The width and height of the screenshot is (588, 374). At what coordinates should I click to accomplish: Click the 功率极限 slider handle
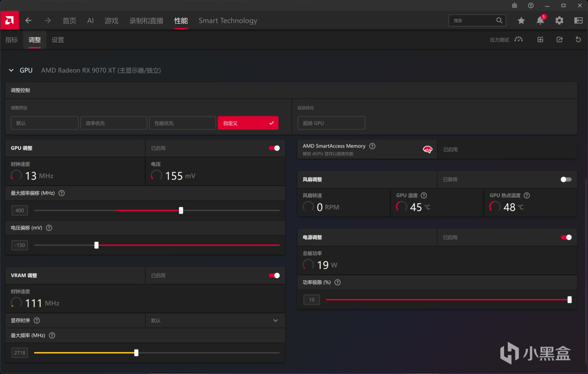570,300
